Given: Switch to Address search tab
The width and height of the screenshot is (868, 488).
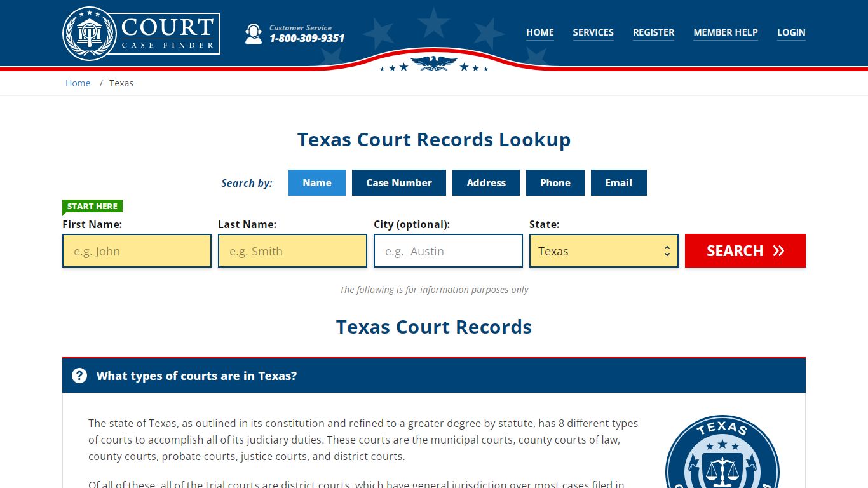Looking at the screenshot, I should tap(486, 182).
